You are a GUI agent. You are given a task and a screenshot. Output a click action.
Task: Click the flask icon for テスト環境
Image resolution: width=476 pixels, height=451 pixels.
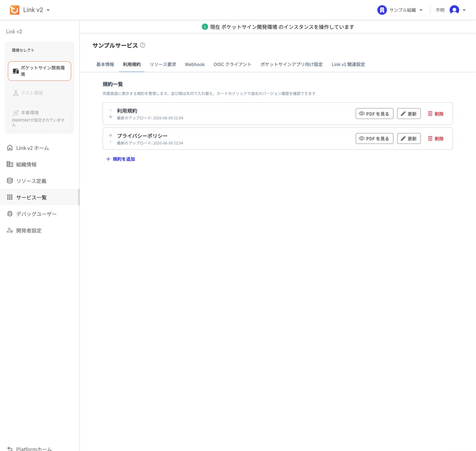pyautogui.click(x=16, y=93)
